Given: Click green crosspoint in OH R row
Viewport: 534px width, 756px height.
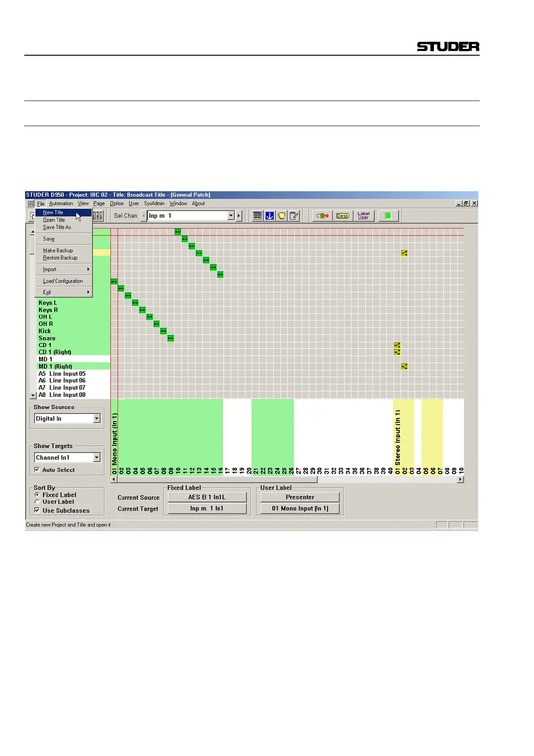Looking at the screenshot, I should coord(157,324).
